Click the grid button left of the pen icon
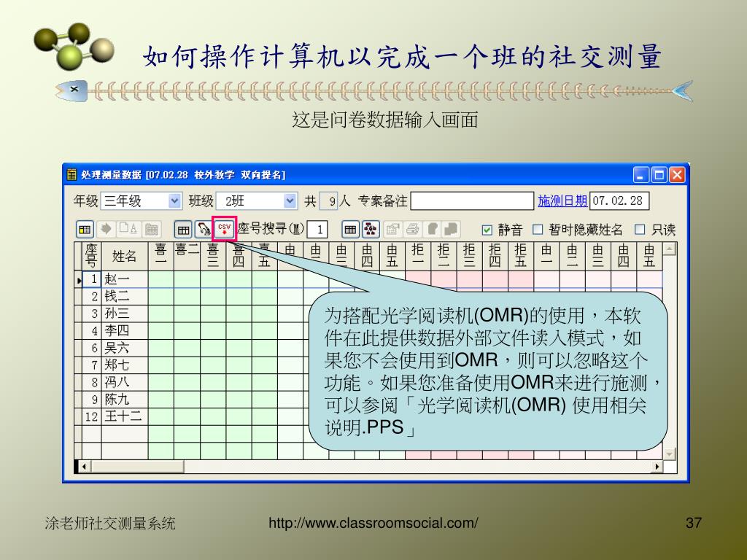The width and height of the screenshot is (747, 560). click(x=183, y=230)
